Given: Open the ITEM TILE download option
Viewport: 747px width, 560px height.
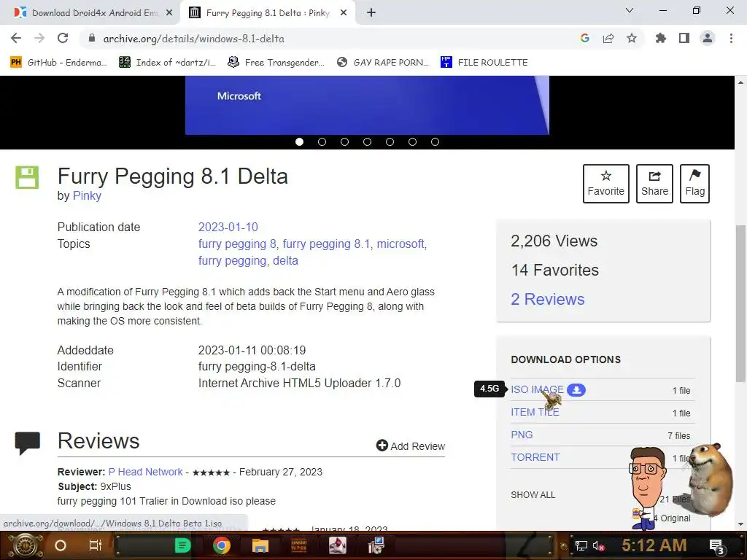Looking at the screenshot, I should [x=535, y=412].
